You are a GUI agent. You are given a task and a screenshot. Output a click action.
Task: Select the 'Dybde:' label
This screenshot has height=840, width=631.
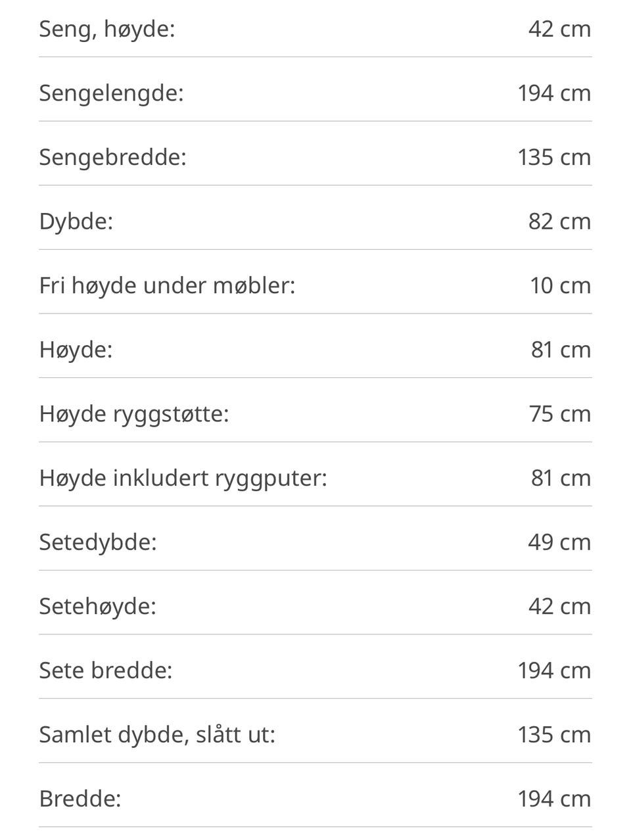[76, 221]
